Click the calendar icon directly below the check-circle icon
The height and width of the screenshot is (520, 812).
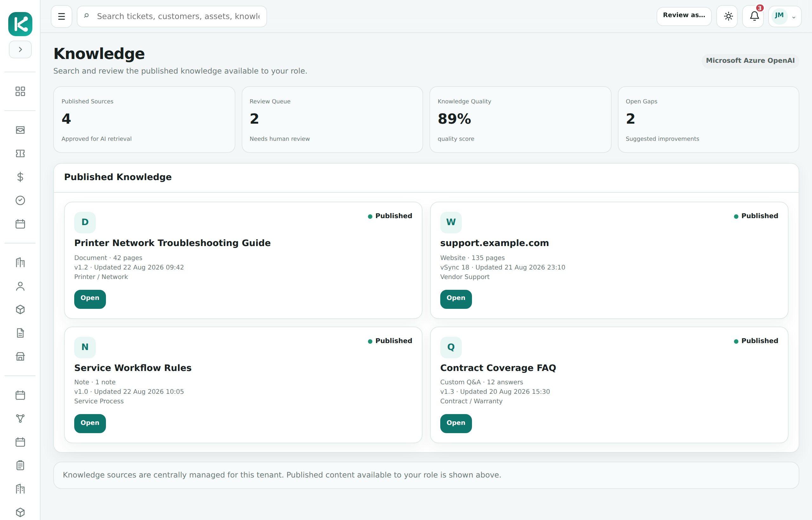(20, 224)
